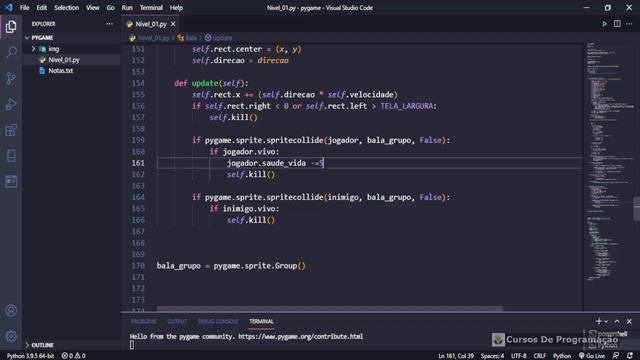Open the Edit menu
The width and height of the screenshot is (640, 360).
point(42,8)
